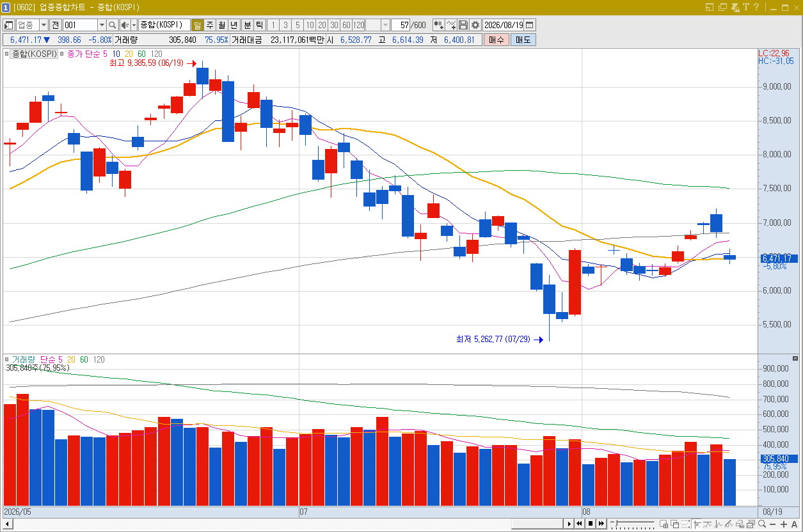
Task: Click the search magnifier next to code 001
Action: coord(113,25)
